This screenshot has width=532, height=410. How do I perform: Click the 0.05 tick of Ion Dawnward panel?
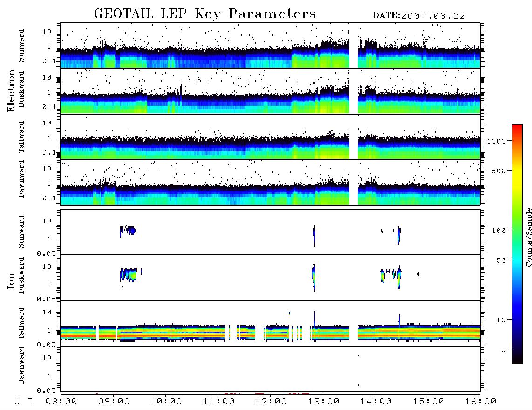click(46, 390)
